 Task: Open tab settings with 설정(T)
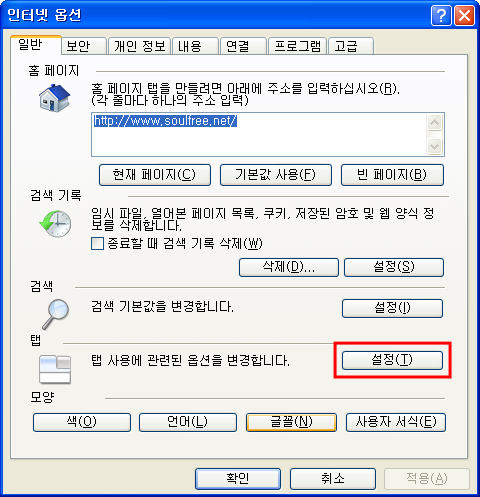tap(392, 360)
